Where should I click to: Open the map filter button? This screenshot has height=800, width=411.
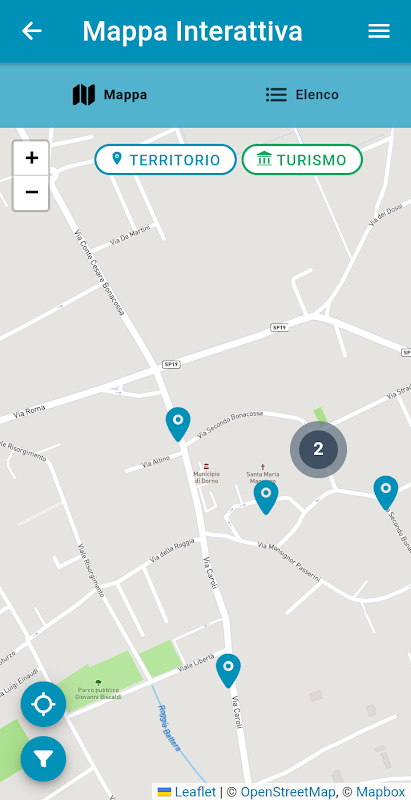43,759
